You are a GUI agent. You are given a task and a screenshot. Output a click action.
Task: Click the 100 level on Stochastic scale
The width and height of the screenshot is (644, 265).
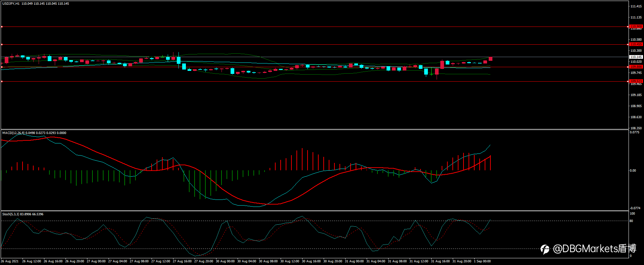click(x=632, y=214)
